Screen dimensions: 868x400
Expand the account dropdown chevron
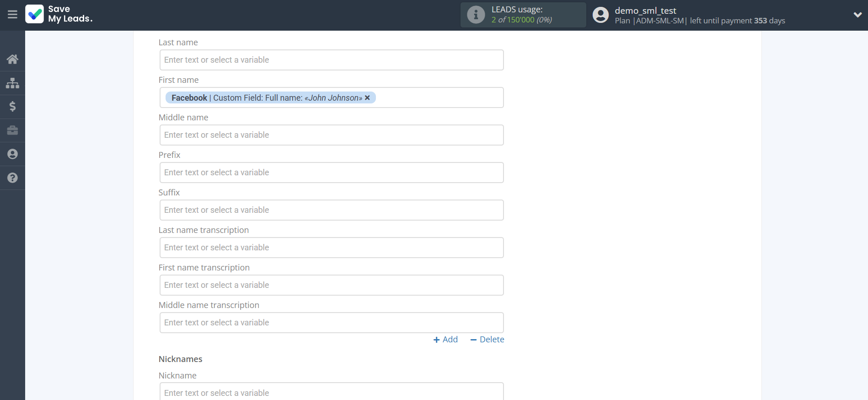(x=857, y=15)
